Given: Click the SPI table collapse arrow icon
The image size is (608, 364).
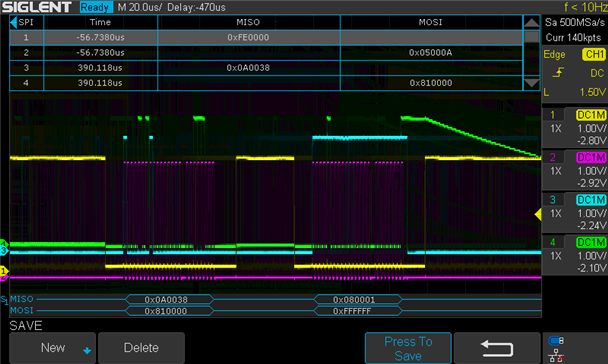Looking at the screenshot, I should point(14,22).
